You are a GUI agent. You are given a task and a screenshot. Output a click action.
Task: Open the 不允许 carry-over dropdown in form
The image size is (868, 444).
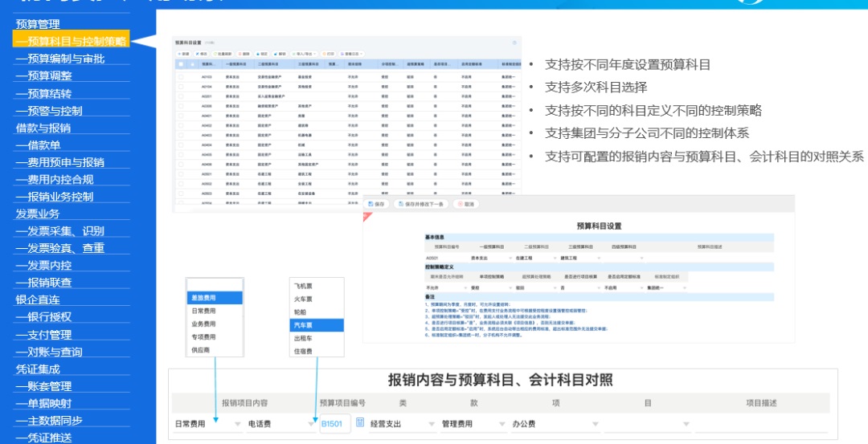coord(445,288)
